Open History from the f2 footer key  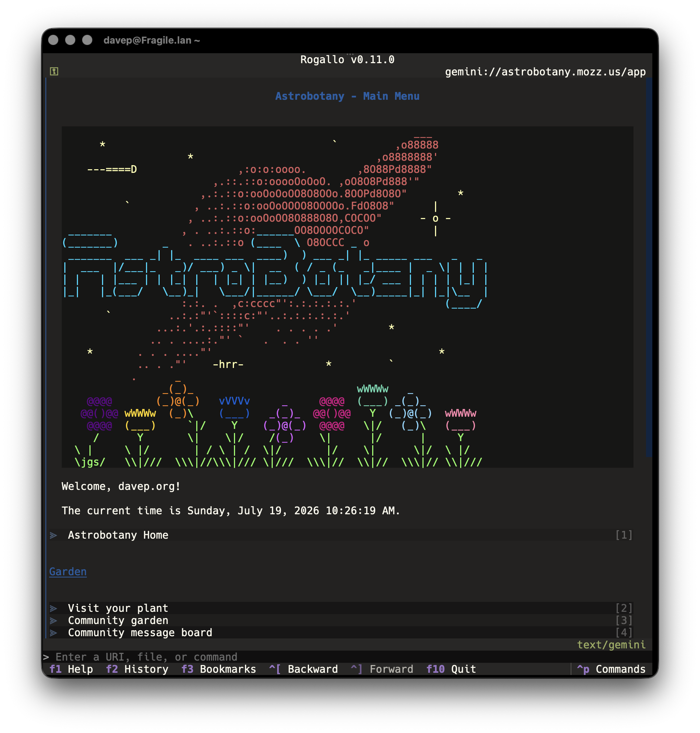coord(137,669)
